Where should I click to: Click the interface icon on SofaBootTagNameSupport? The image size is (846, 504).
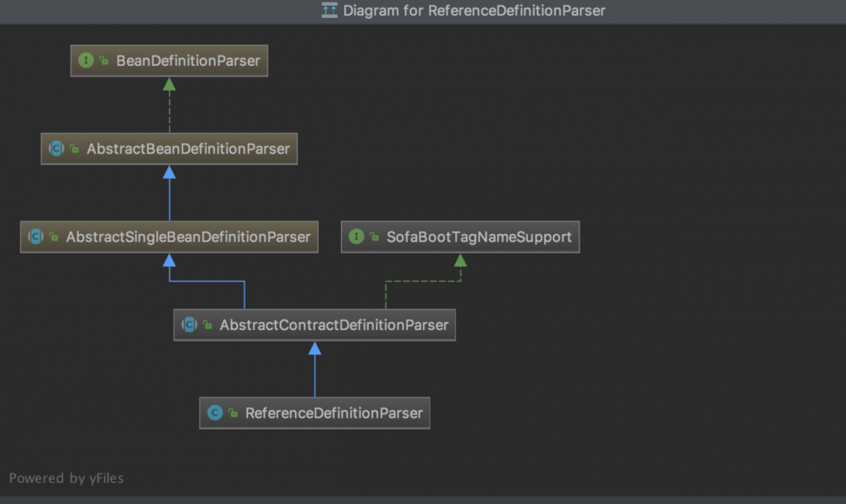pyautogui.click(x=356, y=237)
